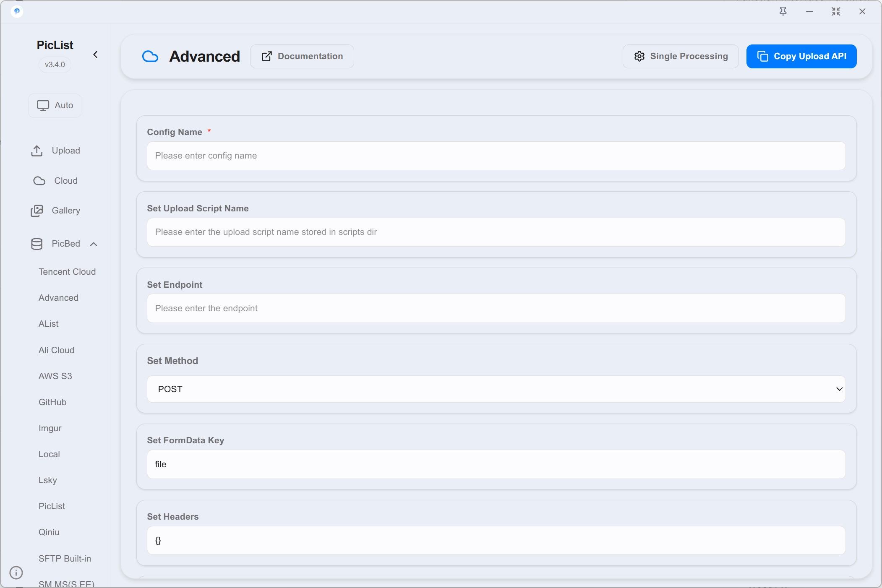The height and width of the screenshot is (588, 882).
Task: Select Lsky picbed
Action: tap(47, 480)
